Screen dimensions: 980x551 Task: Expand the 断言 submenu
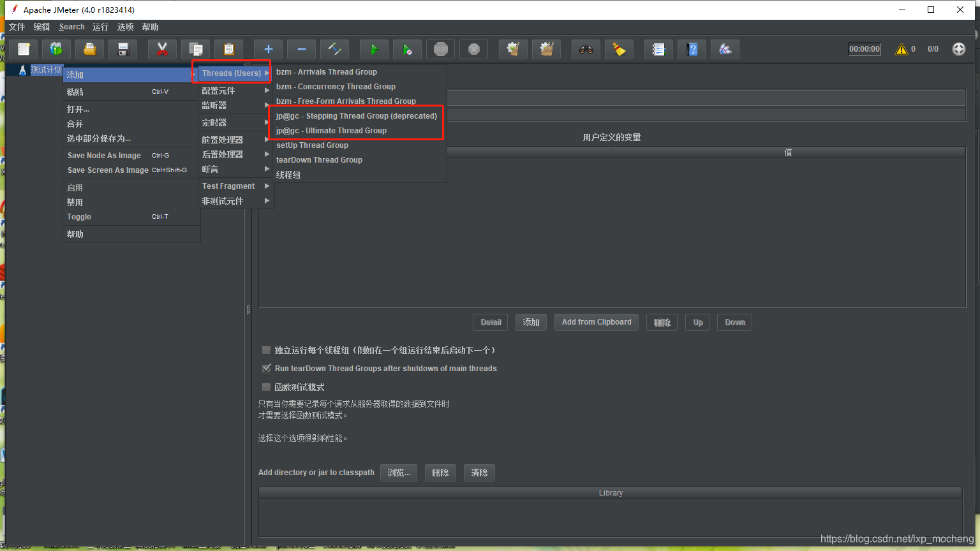pyautogui.click(x=235, y=169)
